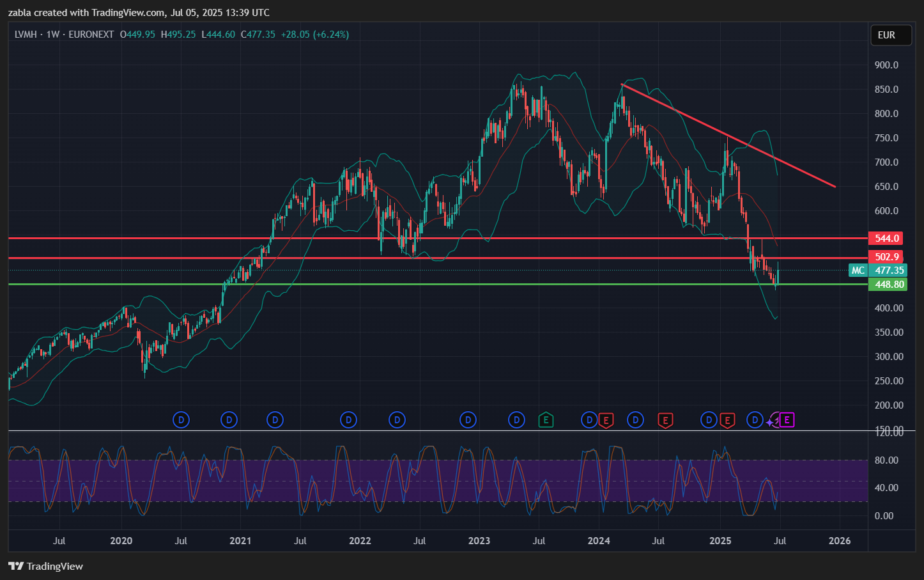Click the 2026 label on time axis
Screen dimensions: 924x580
(840, 541)
